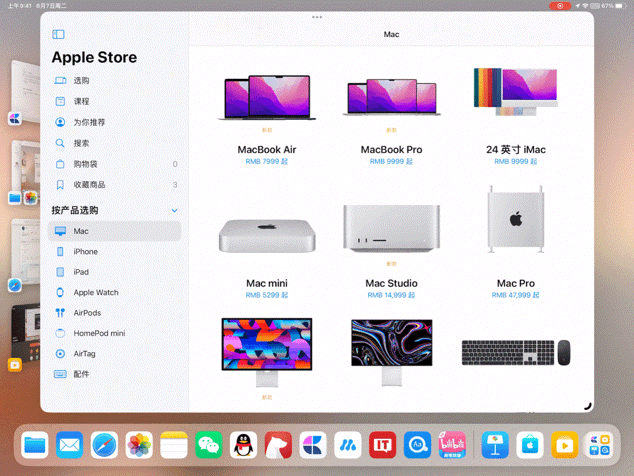Open the Mac Studio product image
The height and width of the screenshot is (476, 634).
[x=391, y=228]
